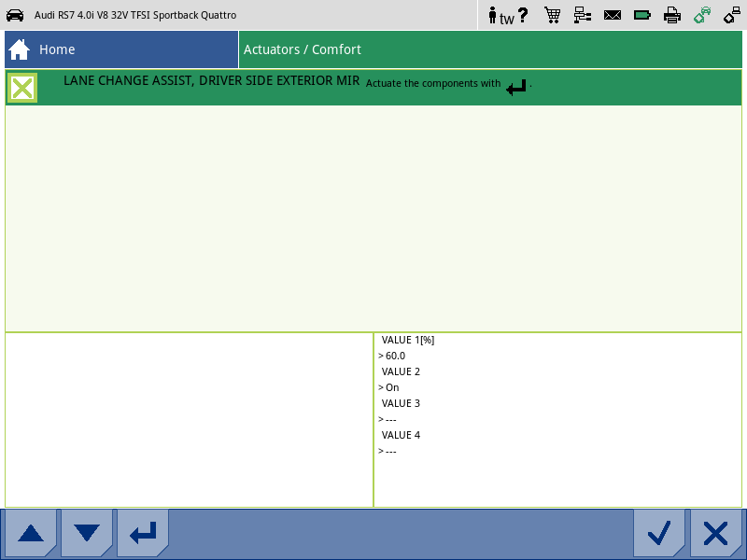Click the green vehicle connection icon
Viewport: 747px width, 560px height.
click(x=701, y=15)
